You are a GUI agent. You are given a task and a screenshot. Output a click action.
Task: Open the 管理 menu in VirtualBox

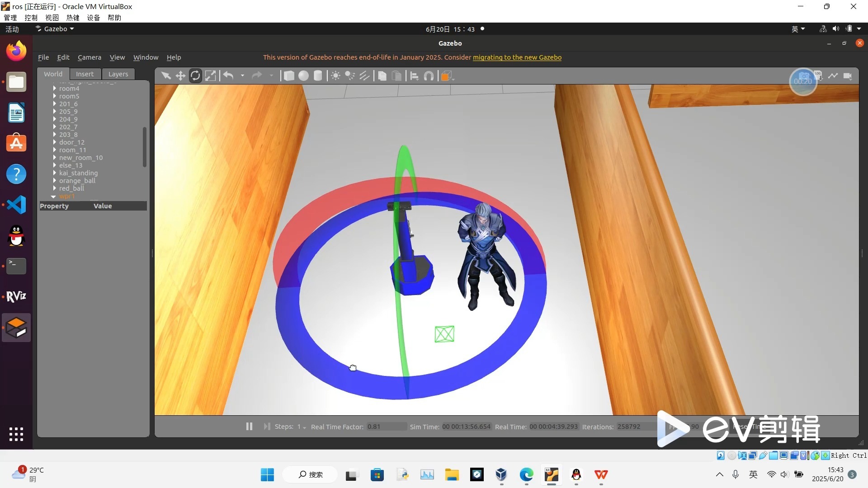coord(10,18)
